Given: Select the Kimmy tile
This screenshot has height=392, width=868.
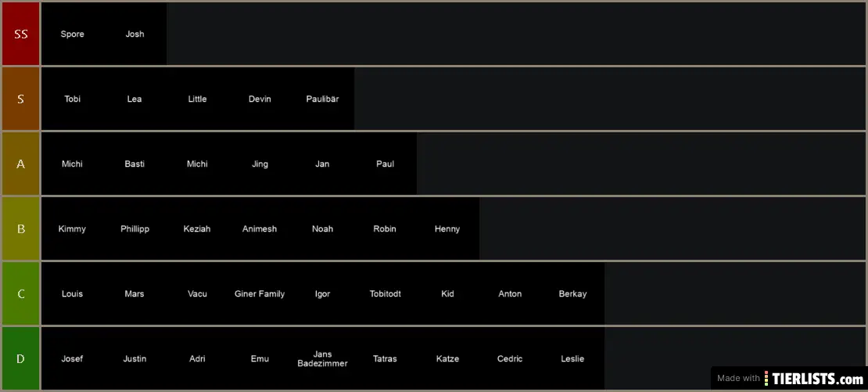Looking at the screenshot, I should tap(73, 228).
